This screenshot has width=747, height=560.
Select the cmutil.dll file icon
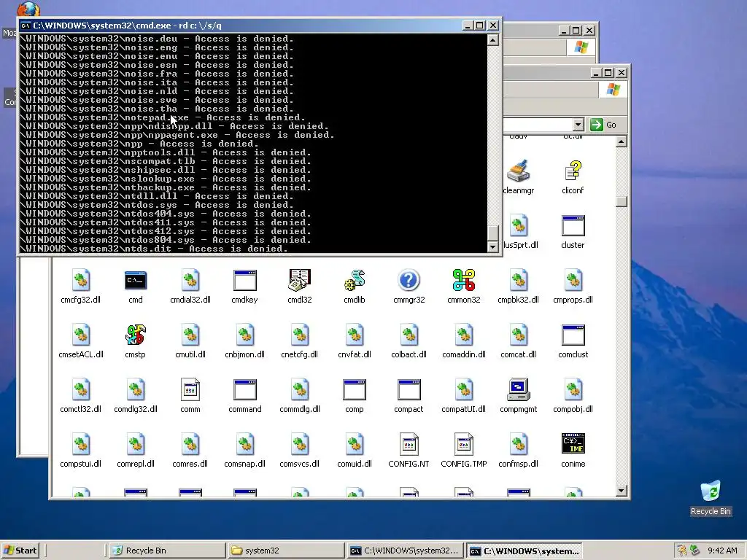(190, 335)
